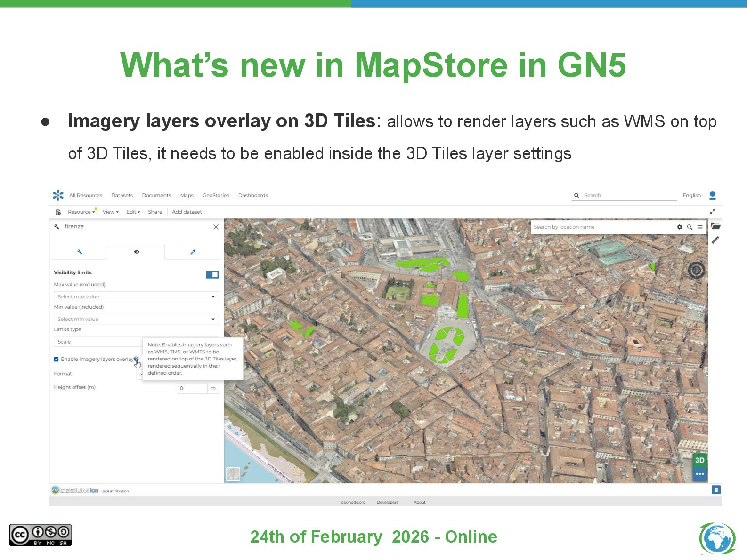Screen dimensions: 747x560
Task: Open the View dropdown menu
Action: 111,212
